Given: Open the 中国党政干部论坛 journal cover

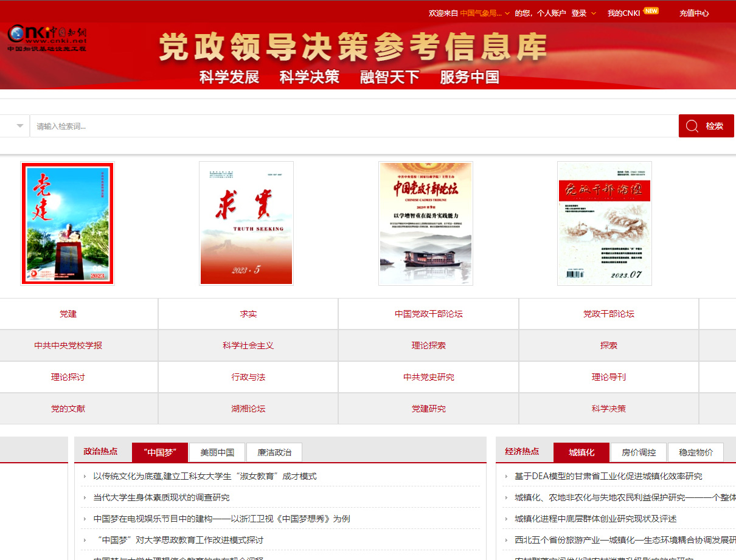Looking at the screenshot, I should 425,223.
